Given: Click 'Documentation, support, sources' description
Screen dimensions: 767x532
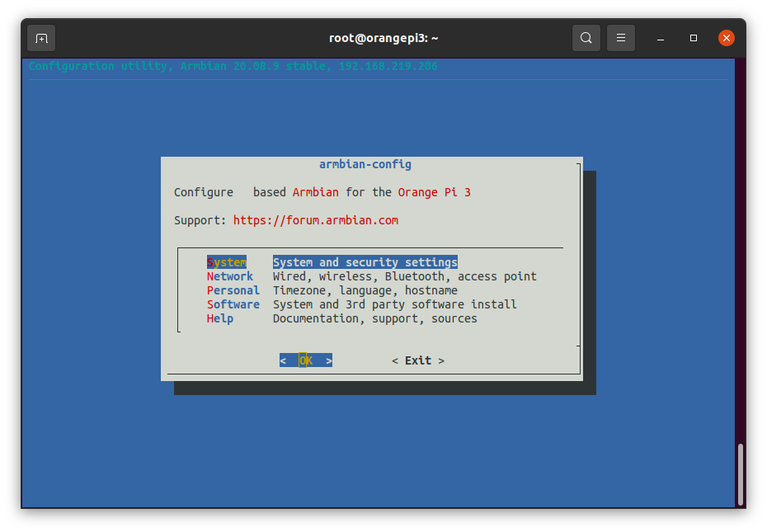Looking at the screenshot, I should tap(374, 318).
